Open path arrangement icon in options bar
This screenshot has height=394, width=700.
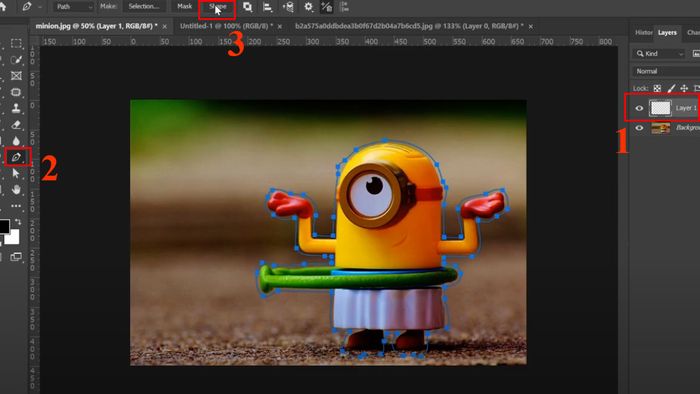click(x=288, y=7)
